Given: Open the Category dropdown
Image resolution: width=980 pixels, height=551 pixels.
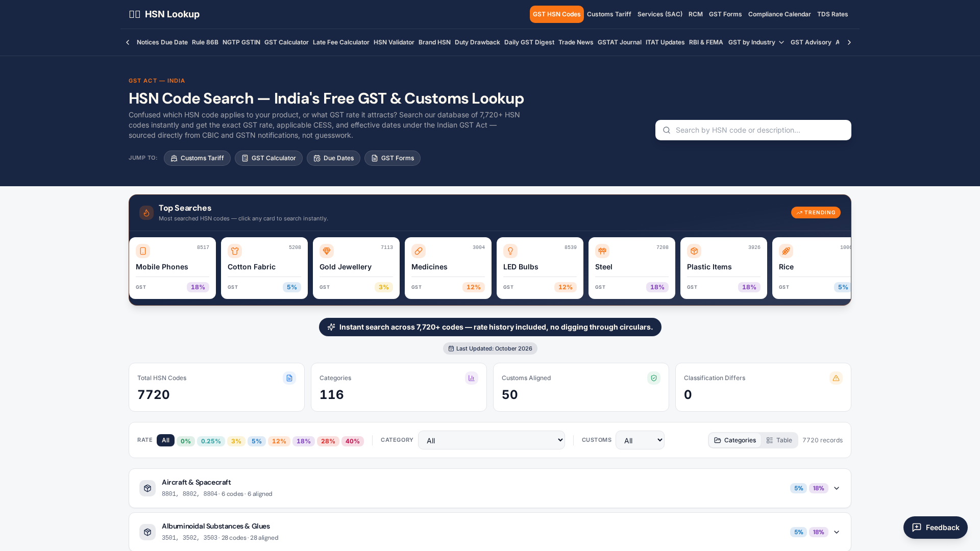Looking at the screenshot, I should (x=492, y=440).
